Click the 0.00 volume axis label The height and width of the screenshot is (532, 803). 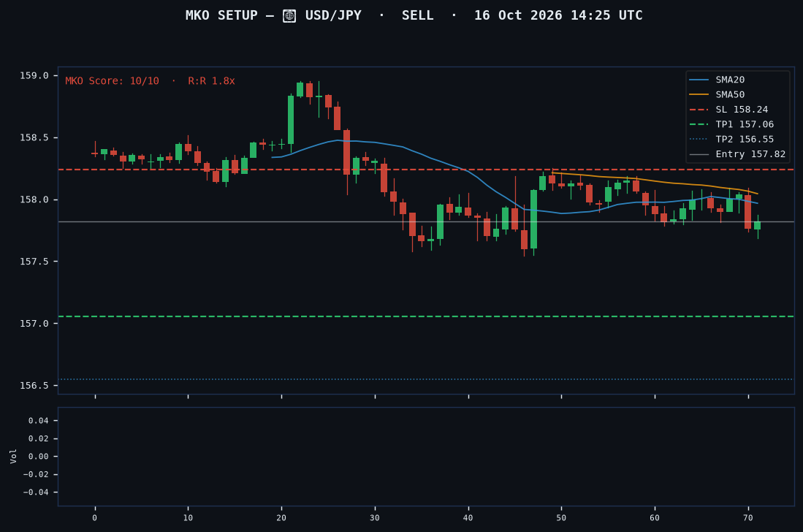coord(39,457)
